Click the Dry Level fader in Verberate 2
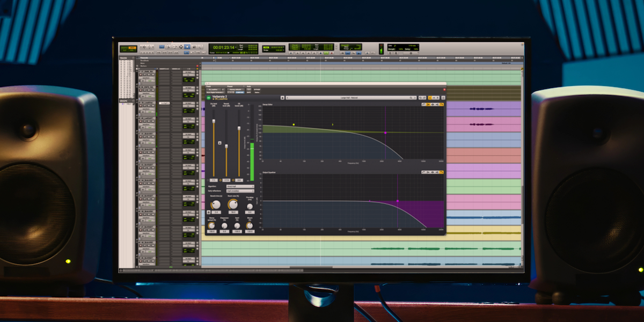Image resolution: width=644 pixels, height=322 pixels. point(213,122)
